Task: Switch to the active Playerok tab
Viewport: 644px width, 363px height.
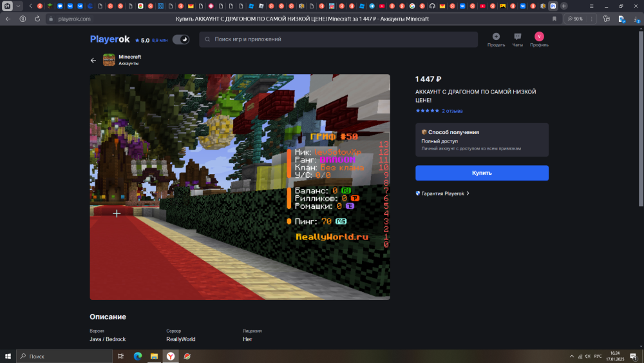Action: tap(553, 6)
